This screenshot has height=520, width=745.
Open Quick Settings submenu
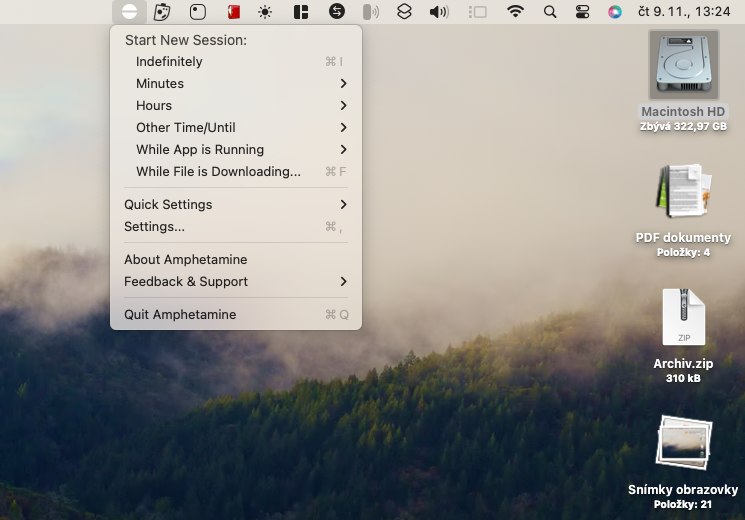236,205
